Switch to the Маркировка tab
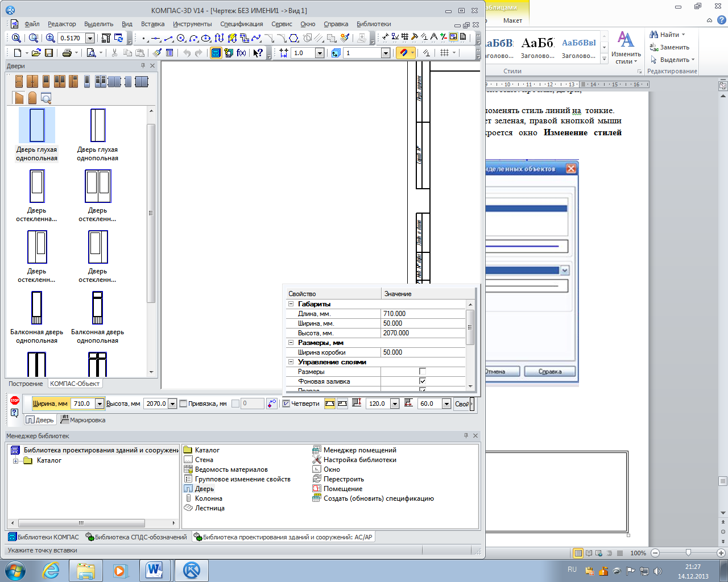728x582 pixels. pyautogui.click(x=83, y=420)
